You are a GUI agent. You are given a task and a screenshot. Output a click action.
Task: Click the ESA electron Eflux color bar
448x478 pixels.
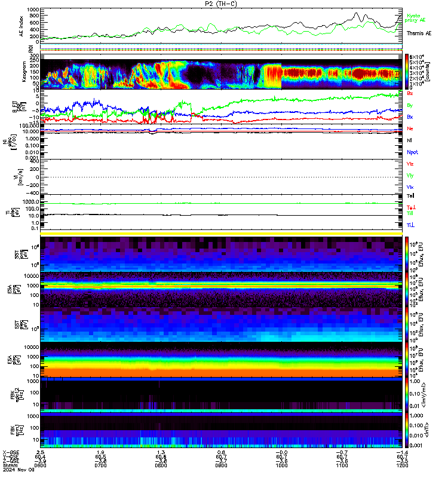407,360
